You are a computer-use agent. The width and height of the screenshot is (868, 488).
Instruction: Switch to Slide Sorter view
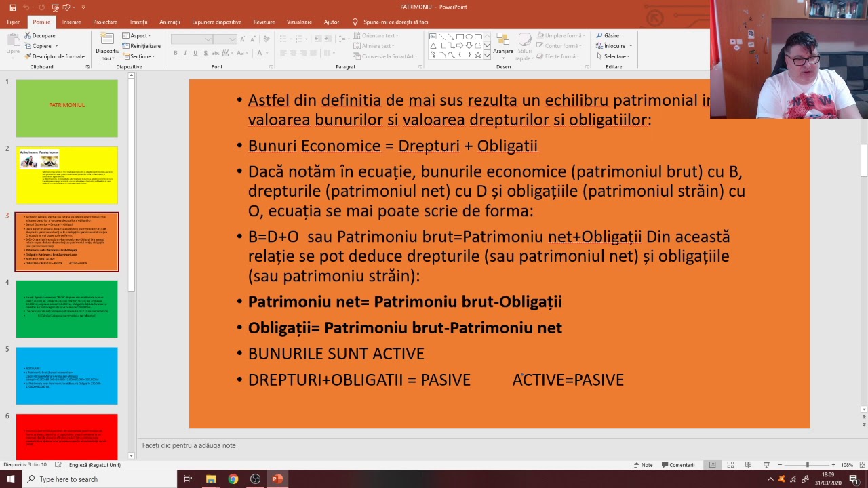click(x=730, y=465)
